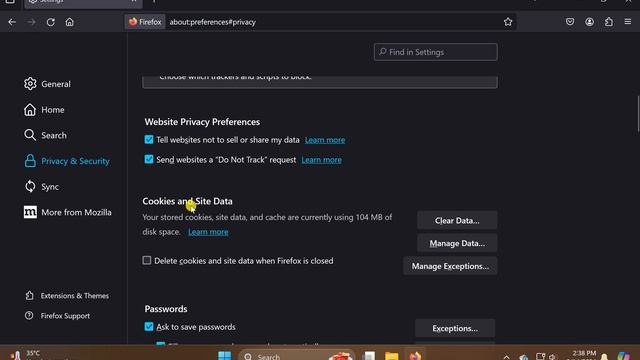
Task: Open the Firefox Support link
Action: point(65,316)
